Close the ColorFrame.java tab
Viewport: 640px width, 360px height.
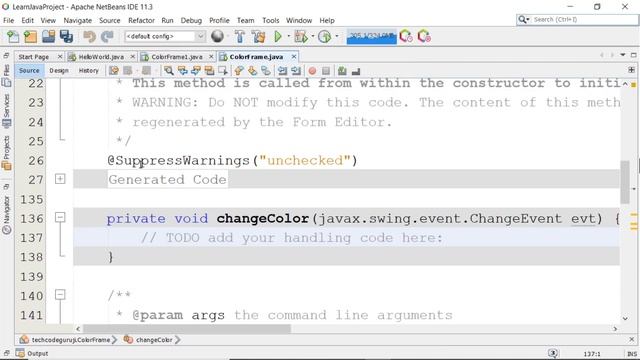click(293, 56)
